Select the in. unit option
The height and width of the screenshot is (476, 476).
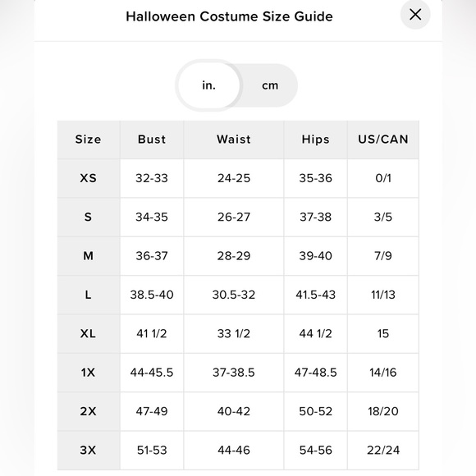208,85
